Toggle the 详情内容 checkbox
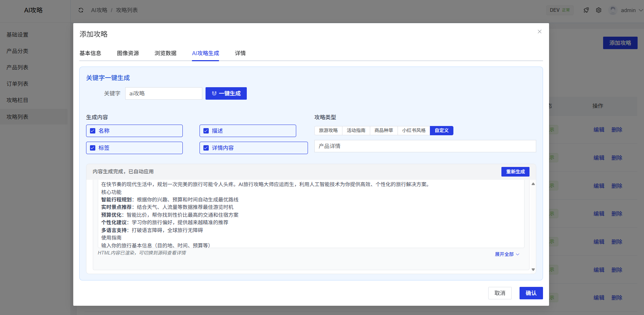The image size is (644, 315). point(206,148)
